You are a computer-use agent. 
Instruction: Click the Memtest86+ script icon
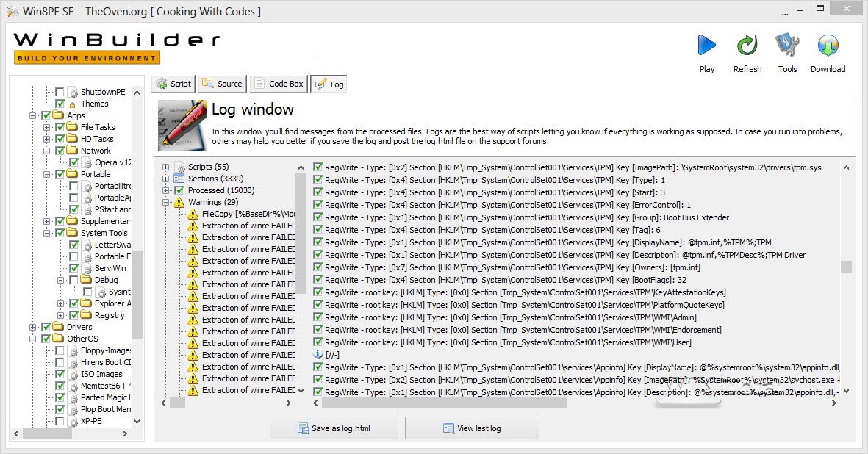click(73, 386)
